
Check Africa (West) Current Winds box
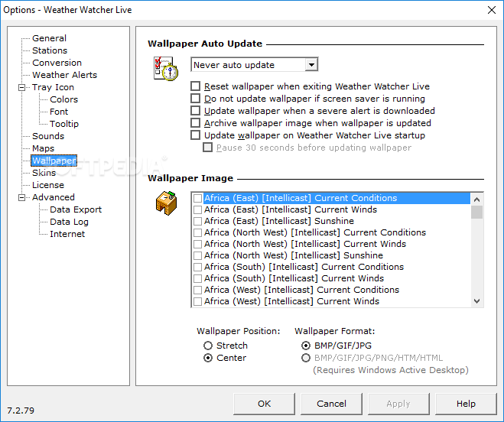[197, 301]
